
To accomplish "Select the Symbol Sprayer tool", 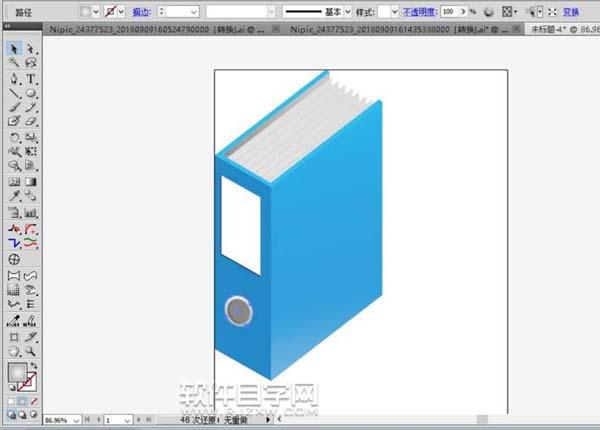I will tap(14, 212).
